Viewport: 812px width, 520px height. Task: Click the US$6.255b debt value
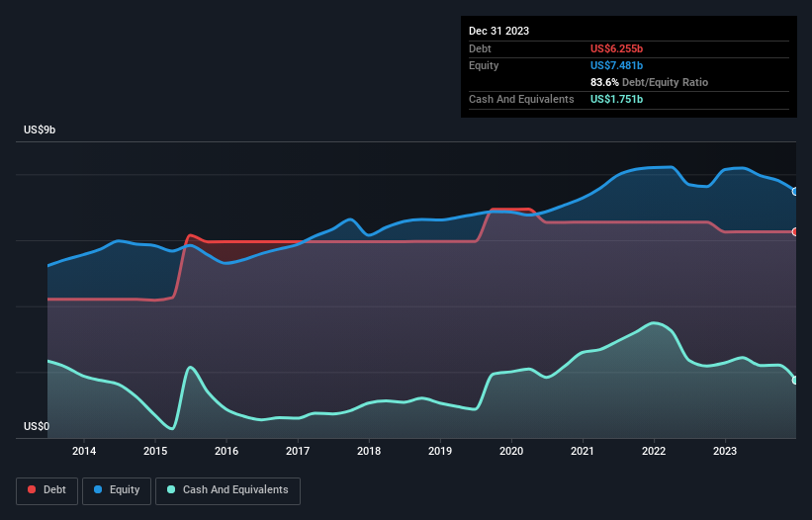pos(616,48)
